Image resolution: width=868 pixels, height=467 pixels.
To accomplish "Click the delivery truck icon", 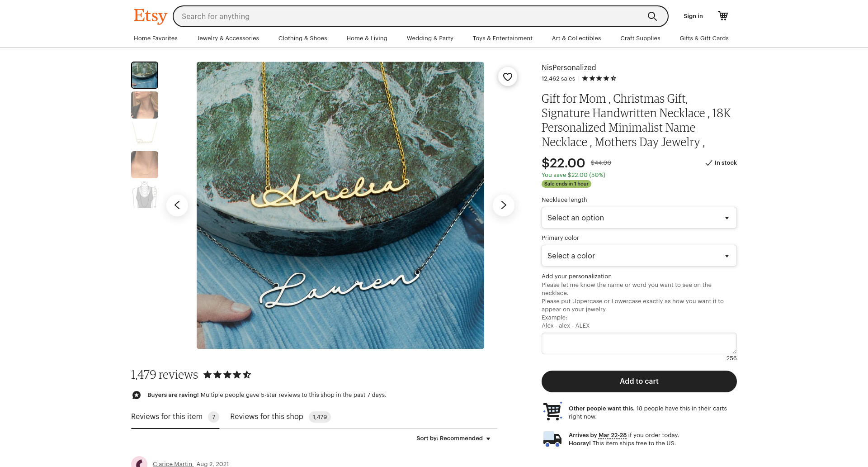I will pos(552,439).
